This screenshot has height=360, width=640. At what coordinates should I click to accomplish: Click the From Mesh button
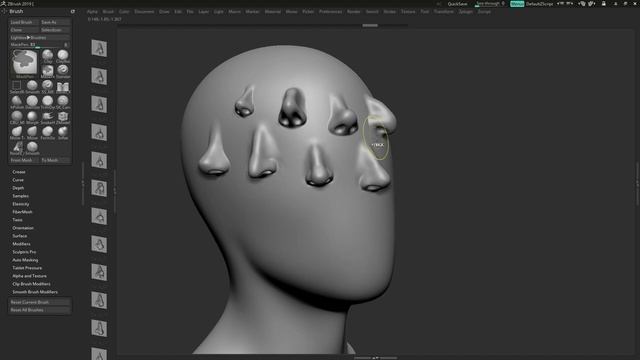pos(24,160)
